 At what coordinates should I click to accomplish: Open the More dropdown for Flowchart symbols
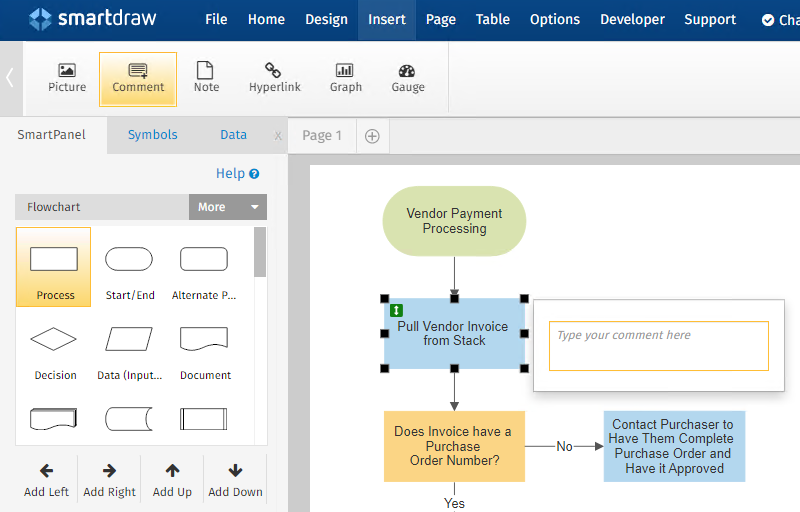[227, 207]
